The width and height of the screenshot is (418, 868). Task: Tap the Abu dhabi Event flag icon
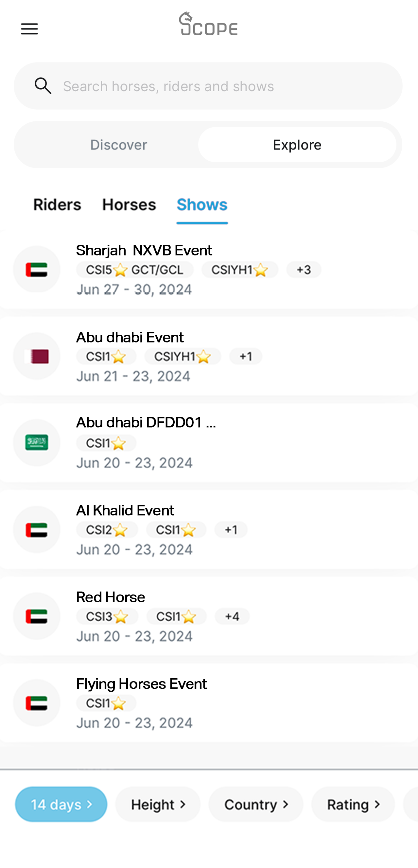tap(37, 356)
